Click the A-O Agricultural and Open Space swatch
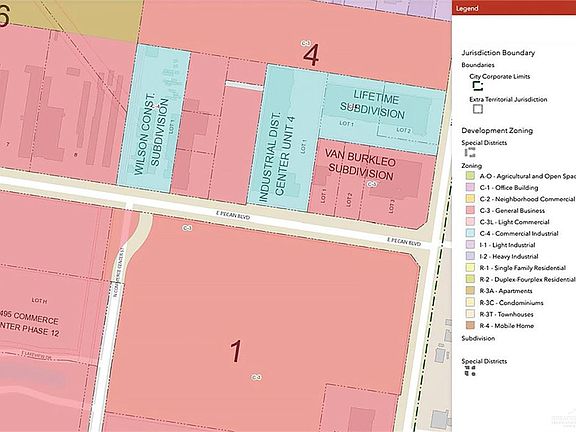Viewport: 576px width, 432px height. (x=470, y=176)
